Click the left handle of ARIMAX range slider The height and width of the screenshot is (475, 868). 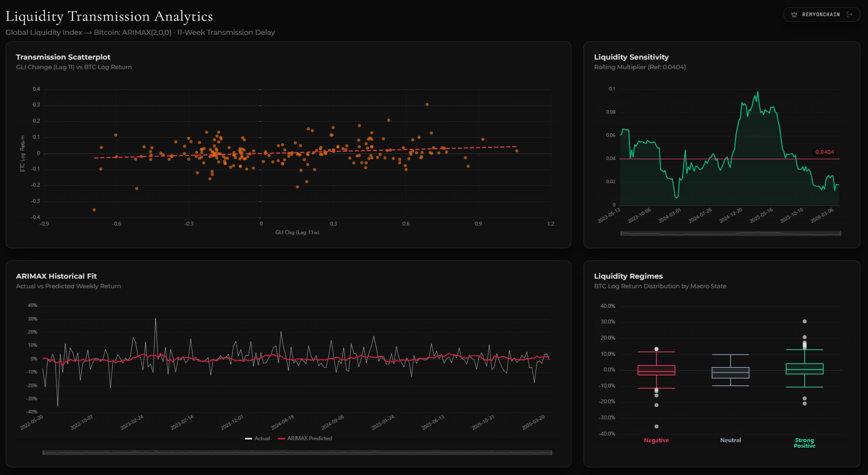[x=43, y=453]
